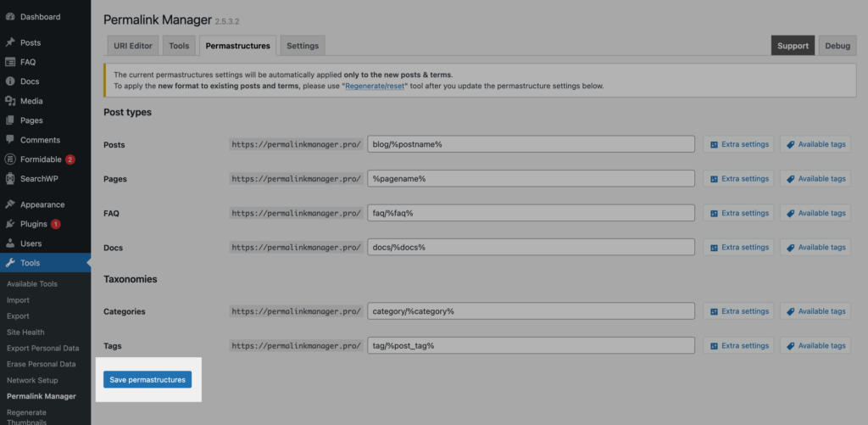Click the Debug button
The height and width of the screenshot is (425, 868).
pyautogui.click(x=837, y=46)
